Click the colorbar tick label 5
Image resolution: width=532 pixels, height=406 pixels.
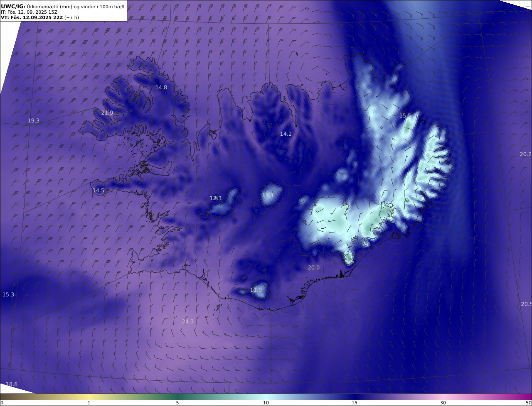[177, 403]
